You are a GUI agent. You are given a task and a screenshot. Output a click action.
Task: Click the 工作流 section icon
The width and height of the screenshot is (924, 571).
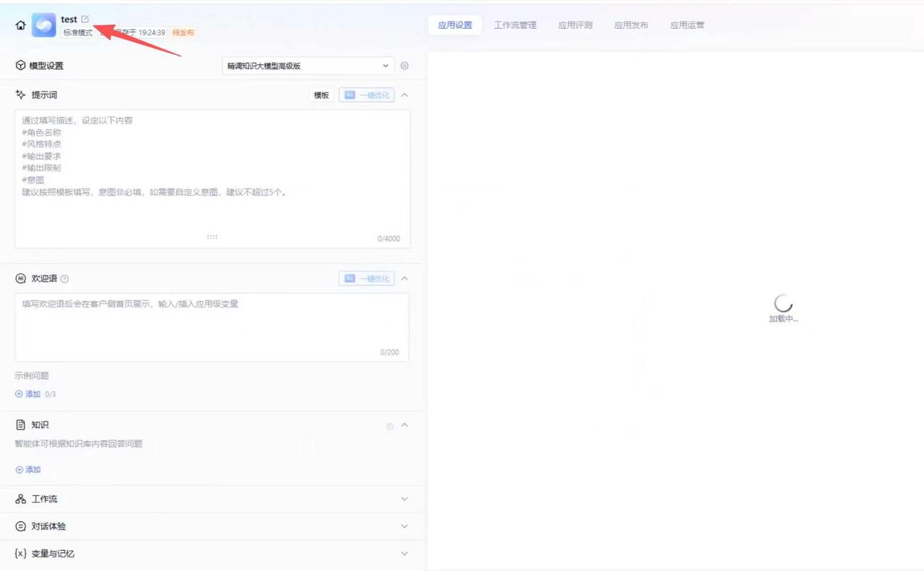click(20, 499)
